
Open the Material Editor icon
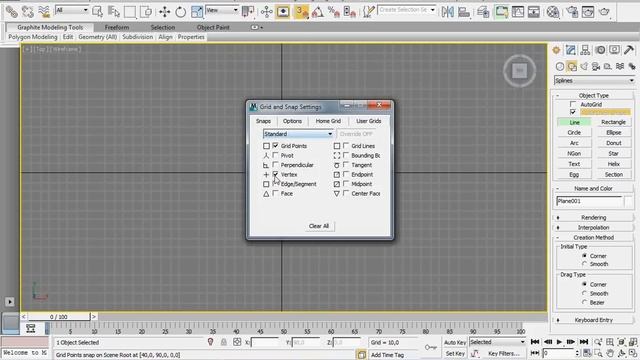[x=553, y=12]
